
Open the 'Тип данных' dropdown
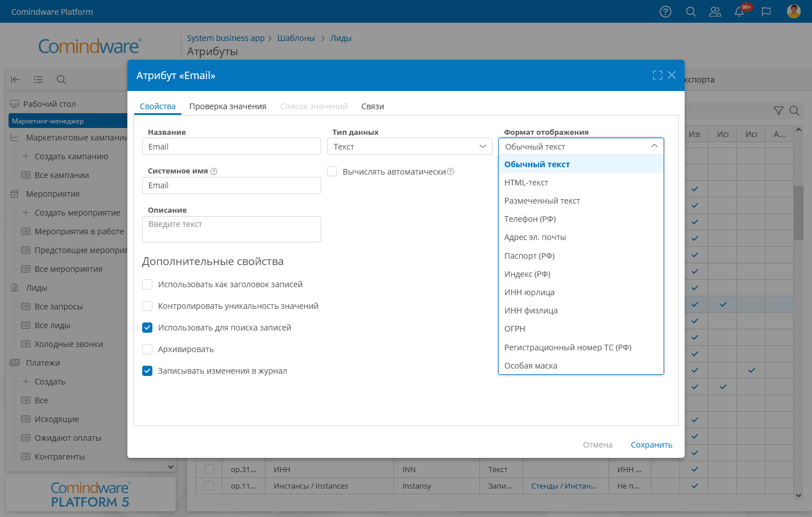pos(409,147)
